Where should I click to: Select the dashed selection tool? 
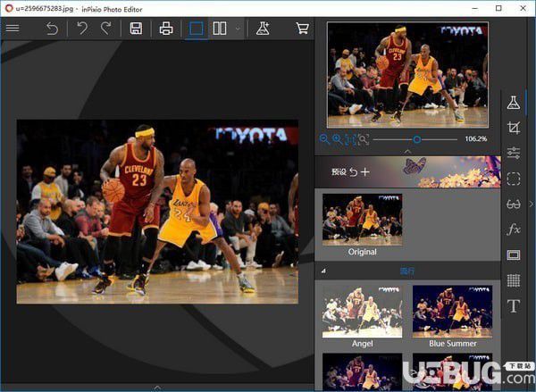[514, 179]
